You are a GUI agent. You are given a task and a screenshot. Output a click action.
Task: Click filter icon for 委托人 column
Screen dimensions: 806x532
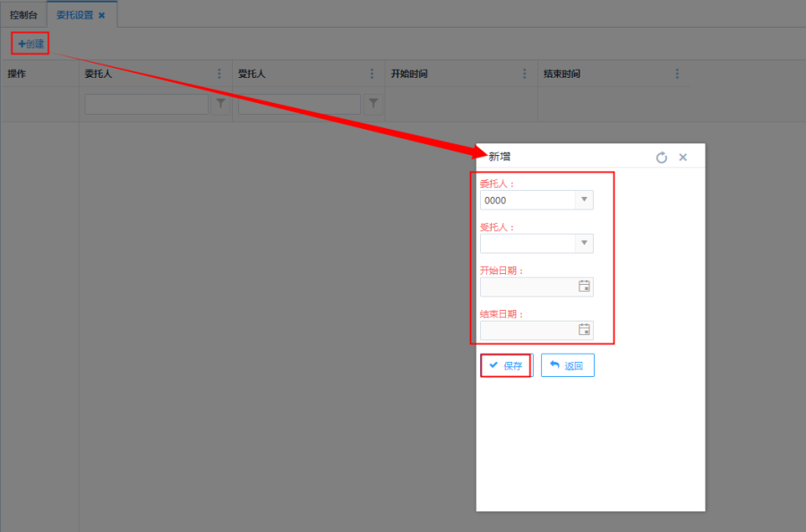(x=221, y=105)
